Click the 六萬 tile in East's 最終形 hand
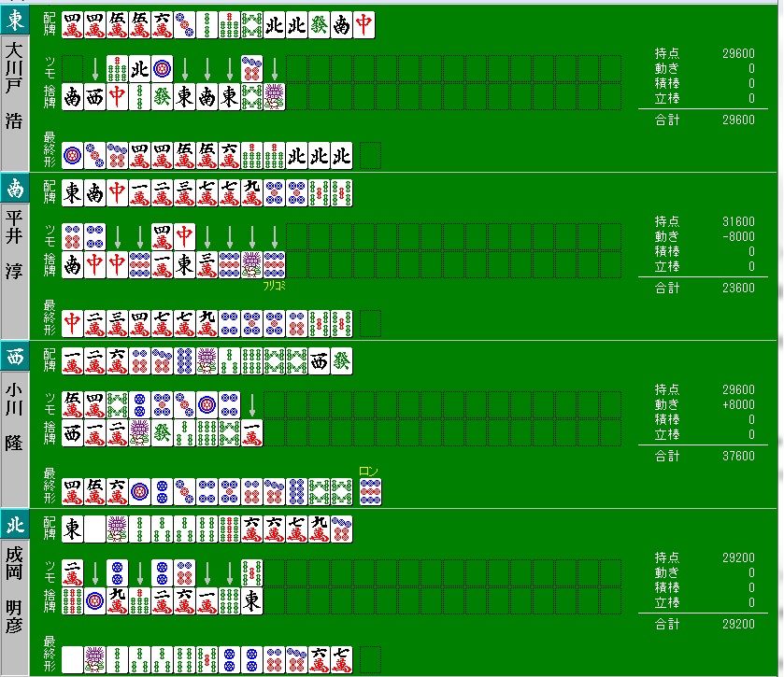 (x=230, y=156)
